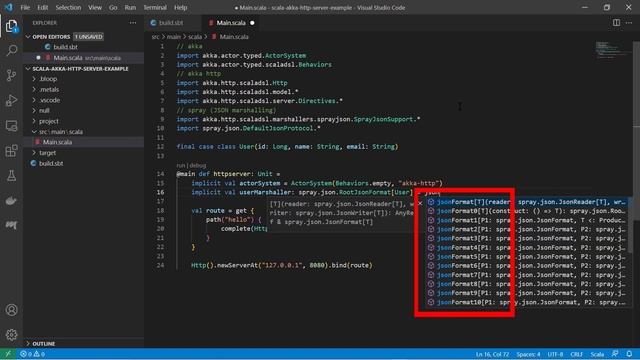Open the Remote Explorer view
The width and height of the screenshot is (640, 360).
[11, 126]
